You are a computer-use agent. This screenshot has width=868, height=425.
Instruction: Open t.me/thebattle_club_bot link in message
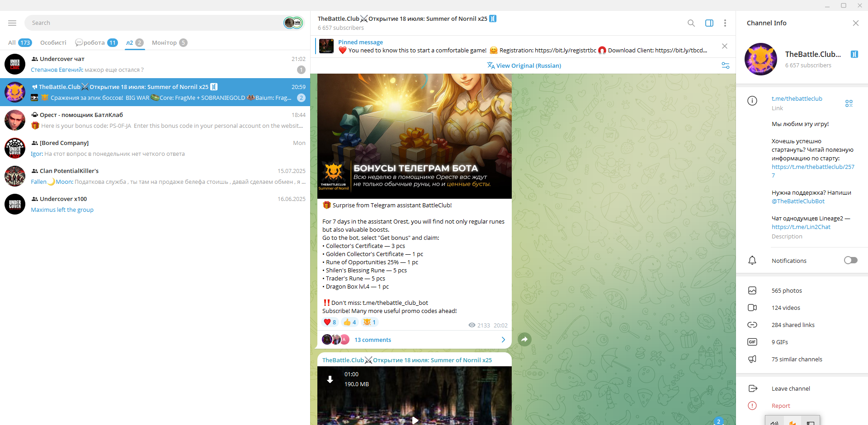[x=395, y=303]
